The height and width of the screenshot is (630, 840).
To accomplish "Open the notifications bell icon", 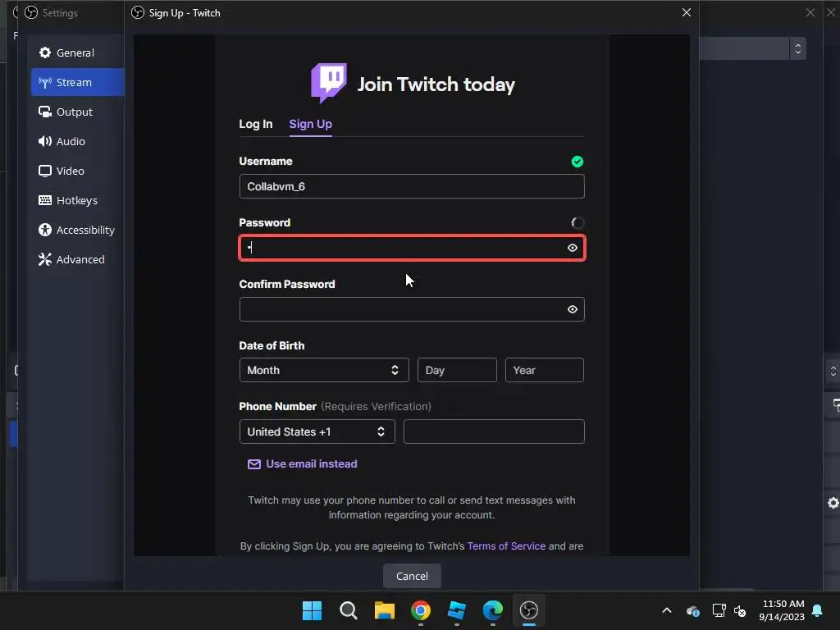I will tap(817, 610).
